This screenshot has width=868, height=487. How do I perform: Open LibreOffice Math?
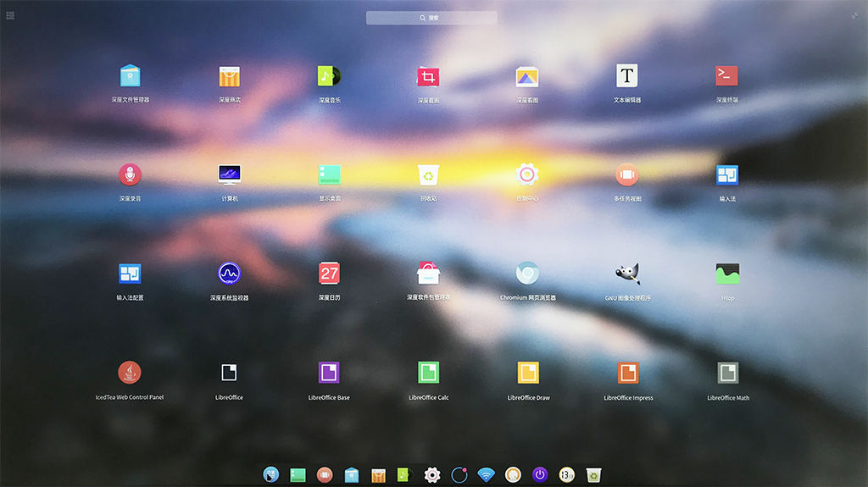coord(728,373)
